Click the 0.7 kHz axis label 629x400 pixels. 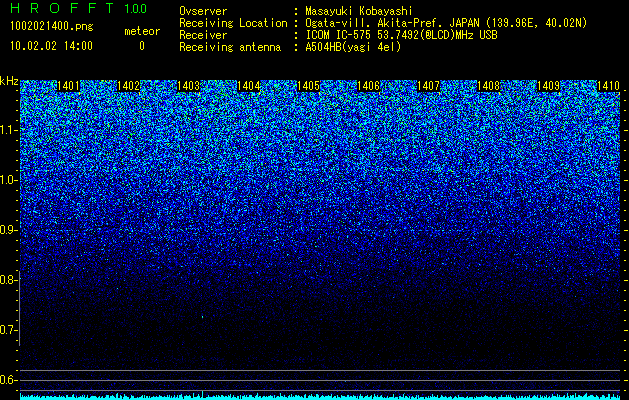point(9,330)
